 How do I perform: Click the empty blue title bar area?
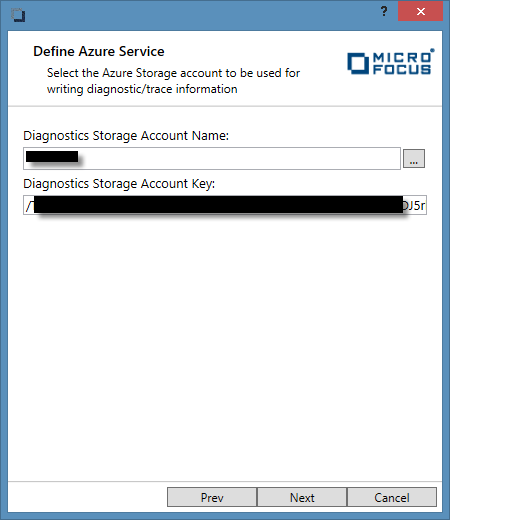[x=200, y=15]
